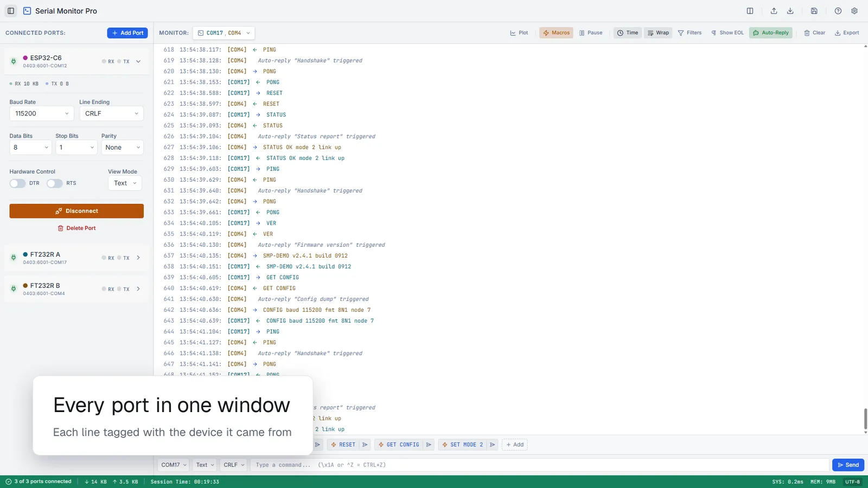Open the COM17, COM4 monitor selector
The height and width of the screenshot is (488, 868).
pyautogui.click(x=224, y=33)
